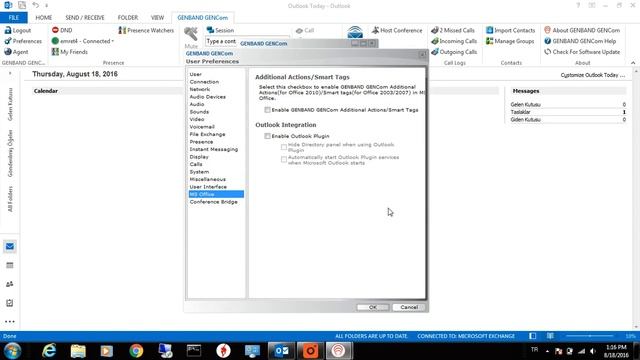Click Cancel in User Preferences
The image size is (640, 360).
coord(409,307)
